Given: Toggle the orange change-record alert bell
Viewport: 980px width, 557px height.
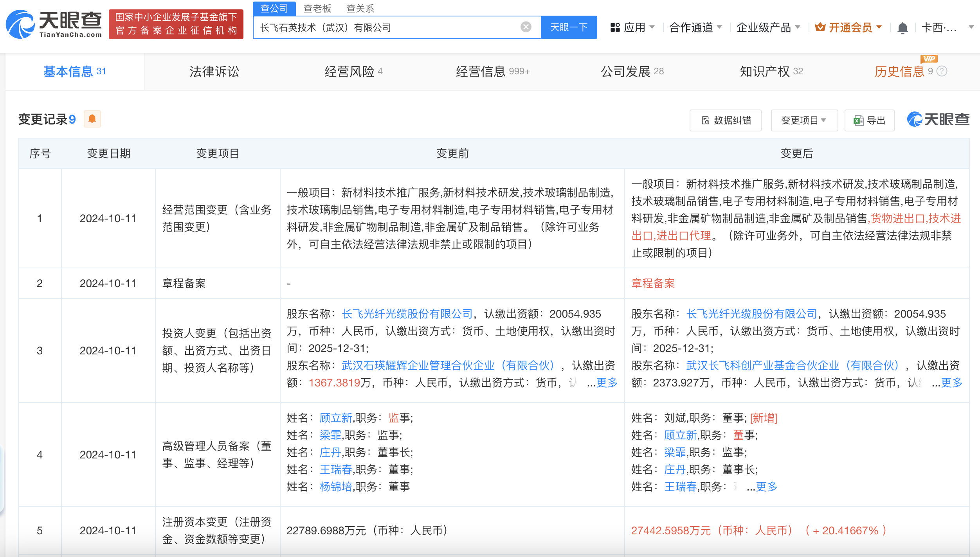Looking at the screenshot, I should [x=92, y=119].
